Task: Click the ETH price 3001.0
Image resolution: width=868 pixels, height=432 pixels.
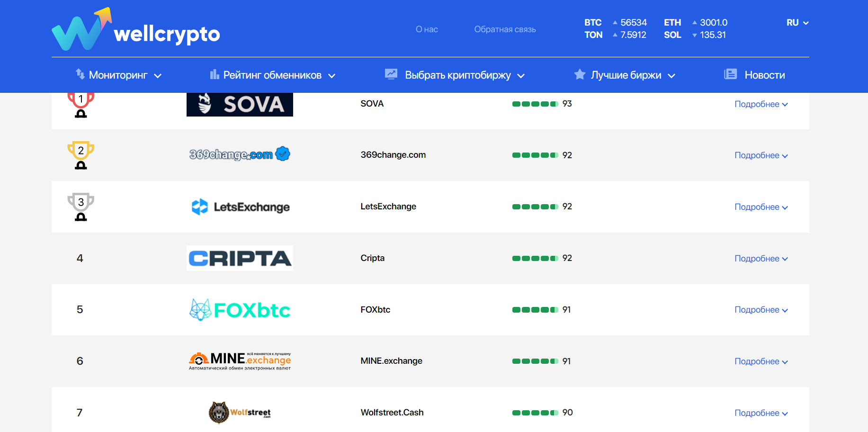Action: click(x=714, y=23)
